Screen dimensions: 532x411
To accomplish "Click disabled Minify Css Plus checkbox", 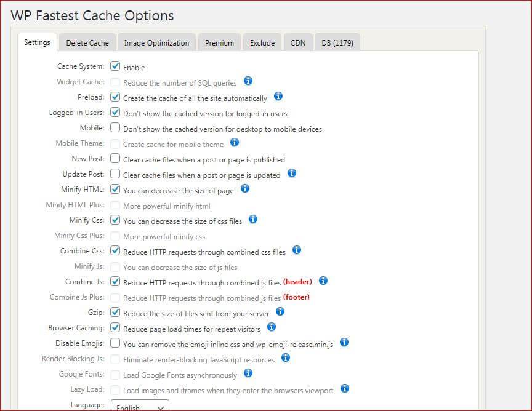I will tap(115, 235).
